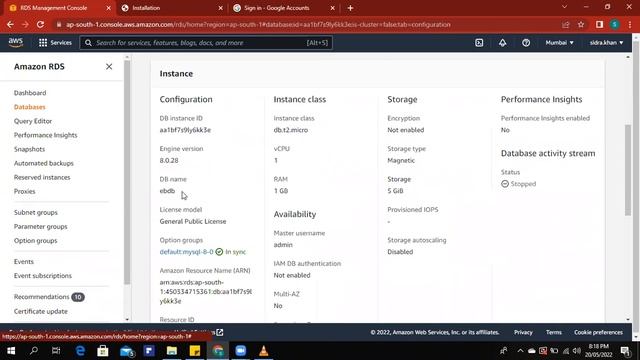Open the notifications bell
This screenshot has width=640, height=360.
502,42
